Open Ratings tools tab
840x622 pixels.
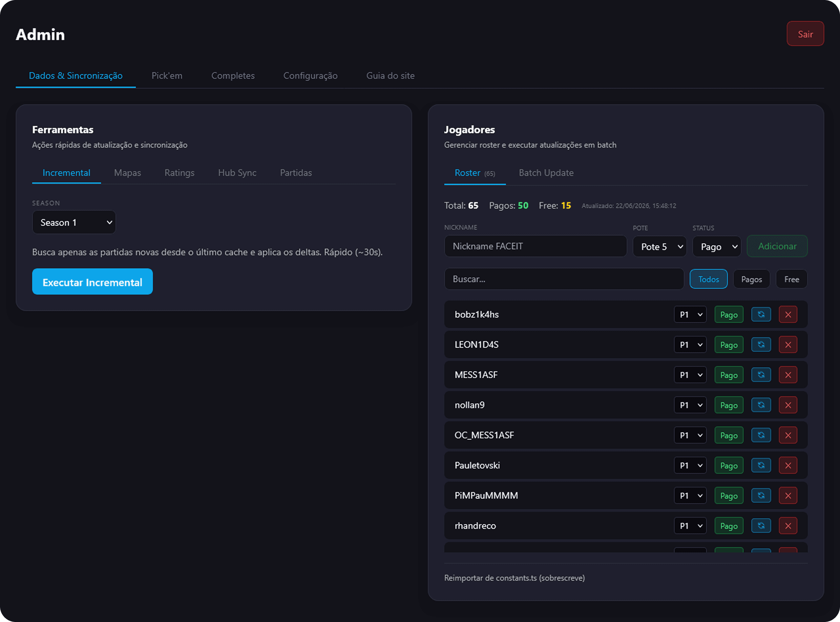click(179, 173)
